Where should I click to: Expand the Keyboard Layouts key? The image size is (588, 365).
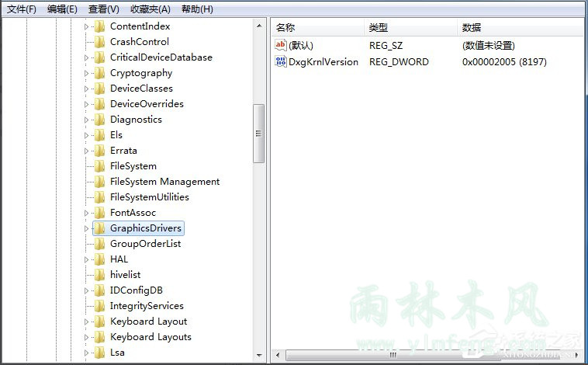(x=86, y=338)
